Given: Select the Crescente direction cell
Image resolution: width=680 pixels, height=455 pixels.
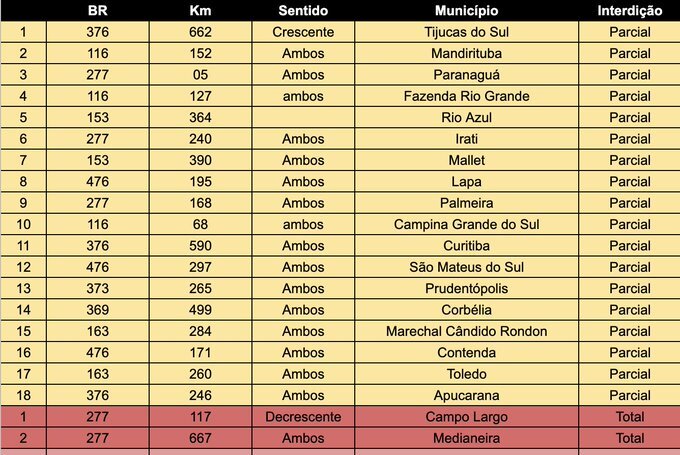Looking at the screenshot, I should pyautogui.click(x=302, y=32).
